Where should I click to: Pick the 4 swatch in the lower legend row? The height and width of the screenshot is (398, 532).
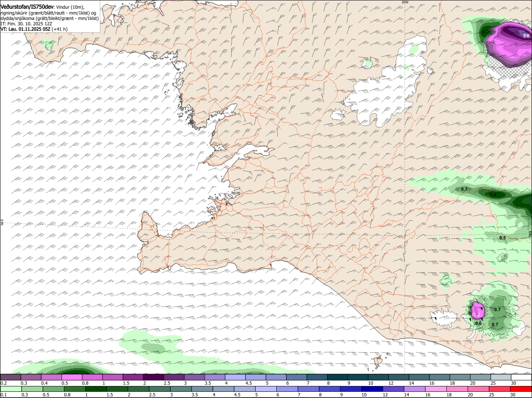[x=223, y=389]
